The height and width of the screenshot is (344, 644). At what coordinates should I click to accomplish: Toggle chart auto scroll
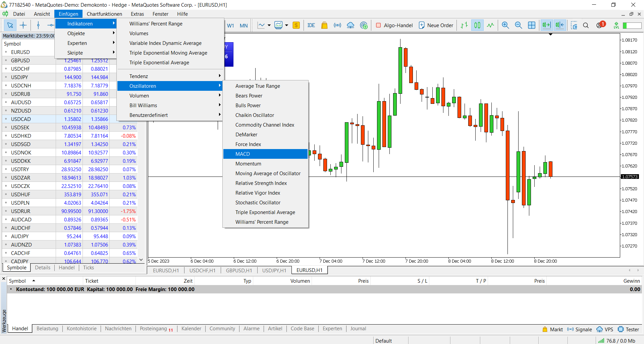[547, 25]
